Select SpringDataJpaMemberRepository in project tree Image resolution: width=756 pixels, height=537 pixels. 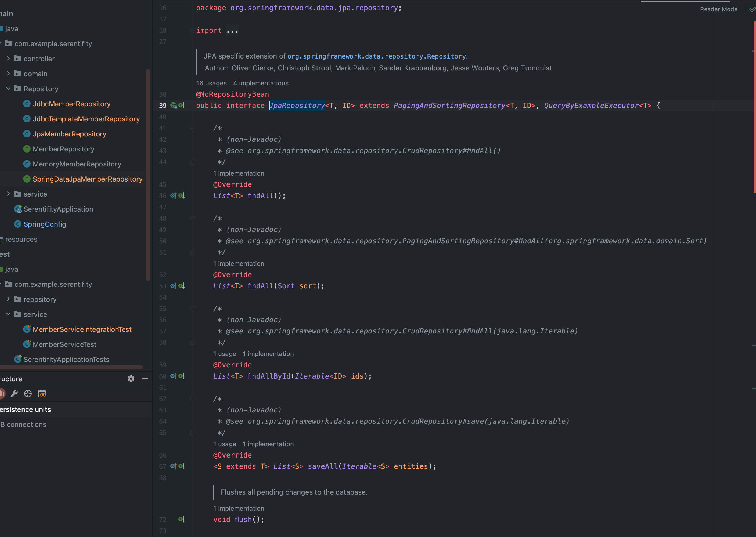pyautogui.click(x=87, y=179)
